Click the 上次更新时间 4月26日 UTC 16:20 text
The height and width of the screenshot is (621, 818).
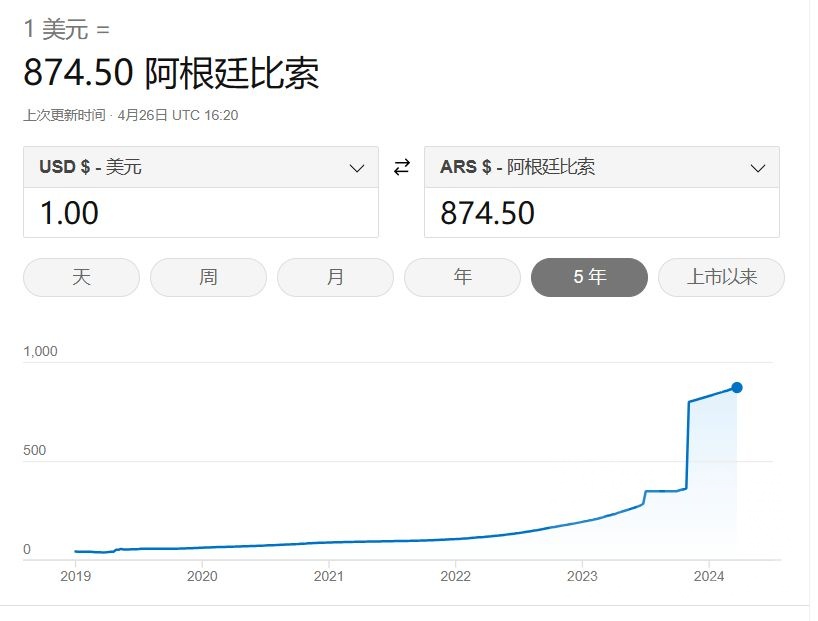click(x=130, y=115)
